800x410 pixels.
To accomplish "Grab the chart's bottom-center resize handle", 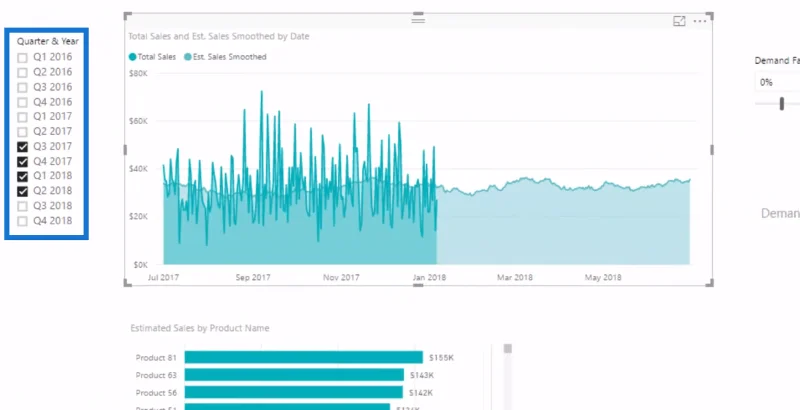I will click(418, 285).
